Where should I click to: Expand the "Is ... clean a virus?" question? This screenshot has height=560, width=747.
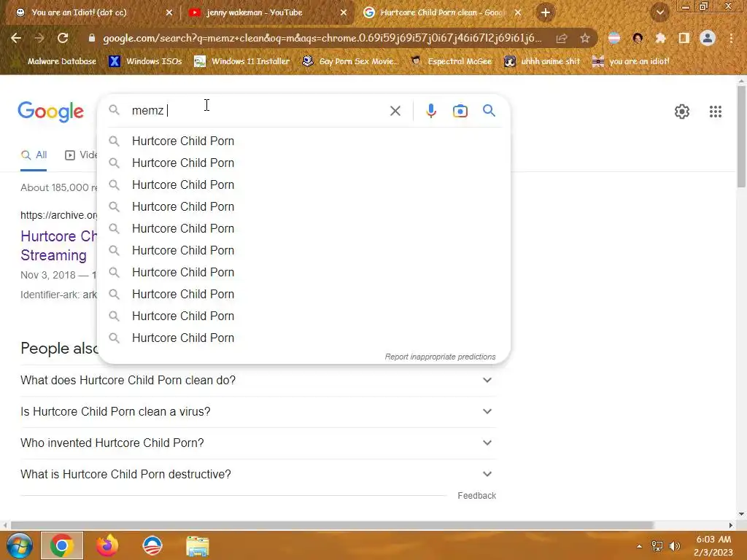click(258, 411)
